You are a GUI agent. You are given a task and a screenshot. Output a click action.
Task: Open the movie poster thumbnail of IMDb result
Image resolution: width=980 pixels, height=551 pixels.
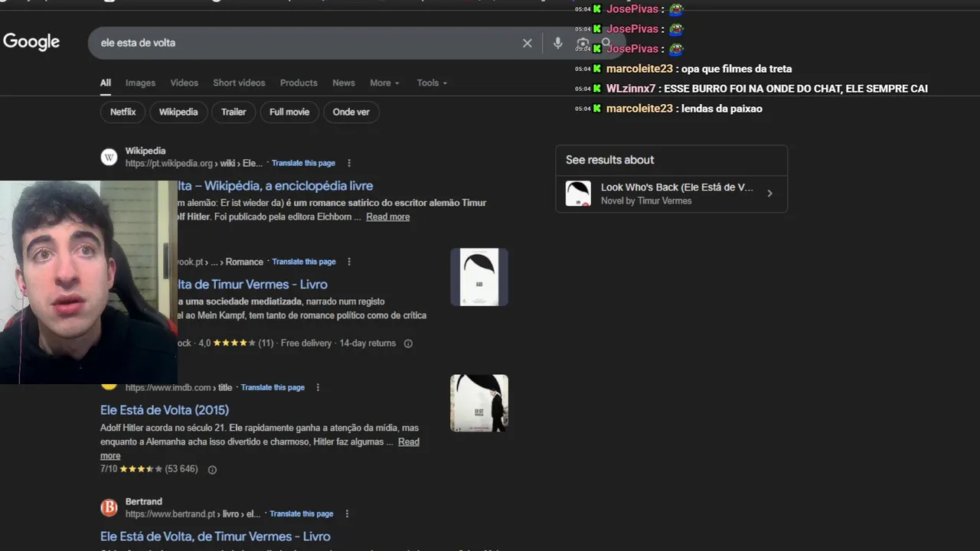click(479, 403)
